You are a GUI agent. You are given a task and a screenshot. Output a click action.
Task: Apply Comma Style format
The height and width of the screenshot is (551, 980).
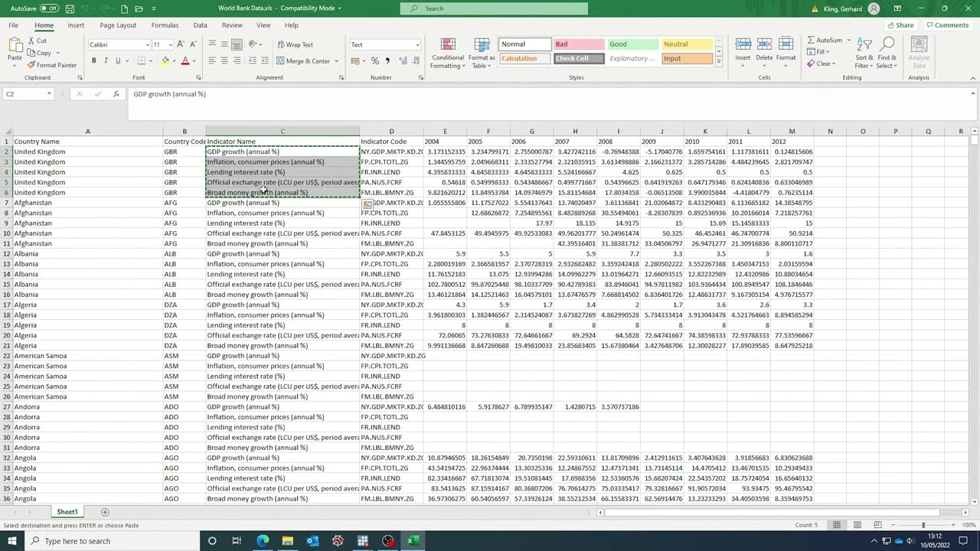point(387,60)
